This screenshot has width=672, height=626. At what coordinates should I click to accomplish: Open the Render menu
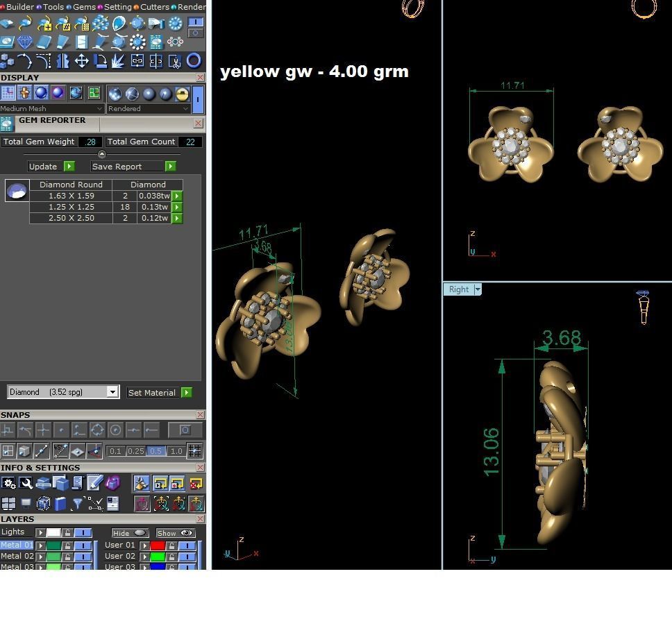tap(189, 7)
